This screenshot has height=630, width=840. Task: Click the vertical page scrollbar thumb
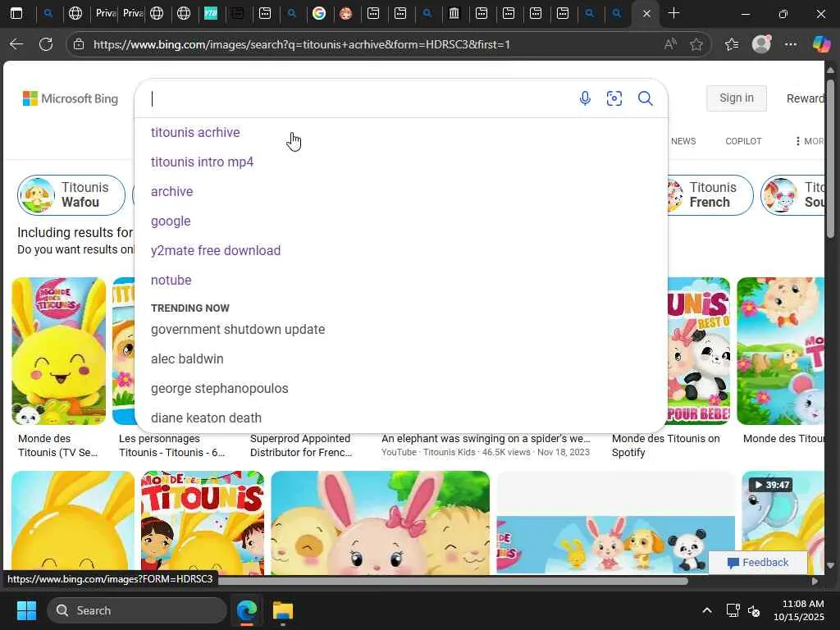(830, 158)
